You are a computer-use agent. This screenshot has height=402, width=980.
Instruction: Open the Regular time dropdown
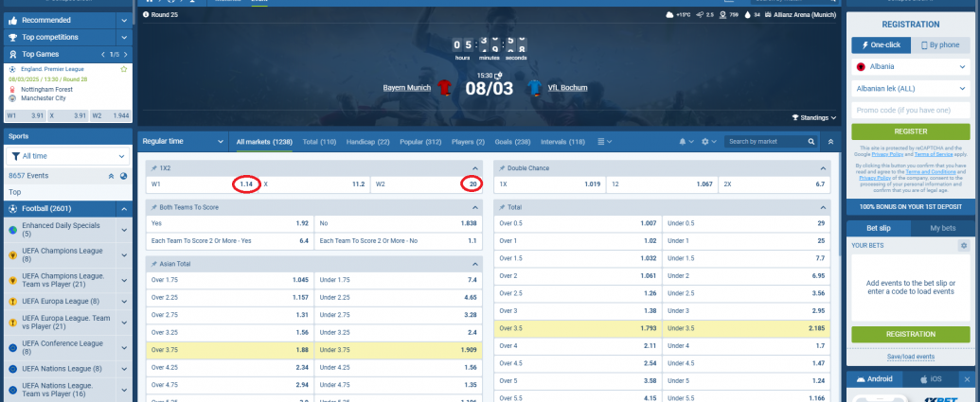point(183,142)
